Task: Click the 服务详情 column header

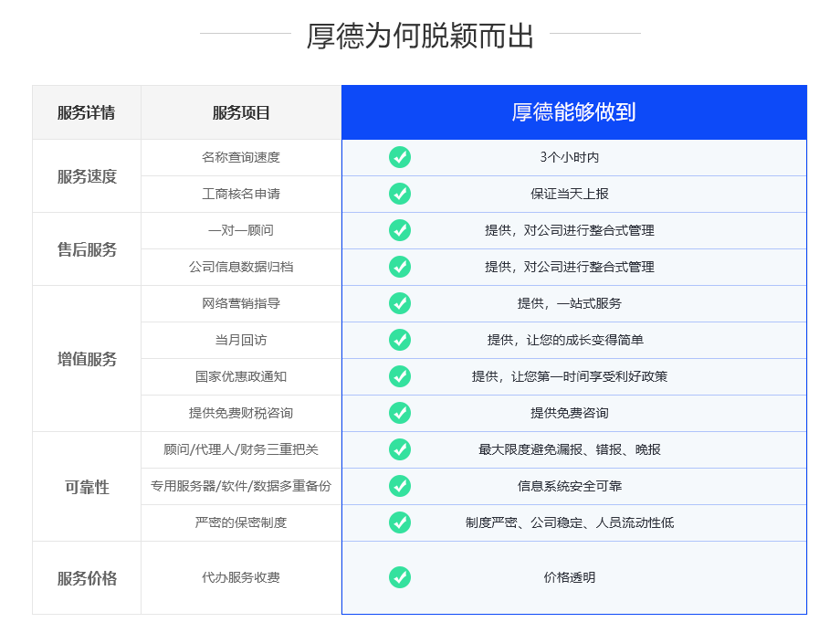Action: 86,112
